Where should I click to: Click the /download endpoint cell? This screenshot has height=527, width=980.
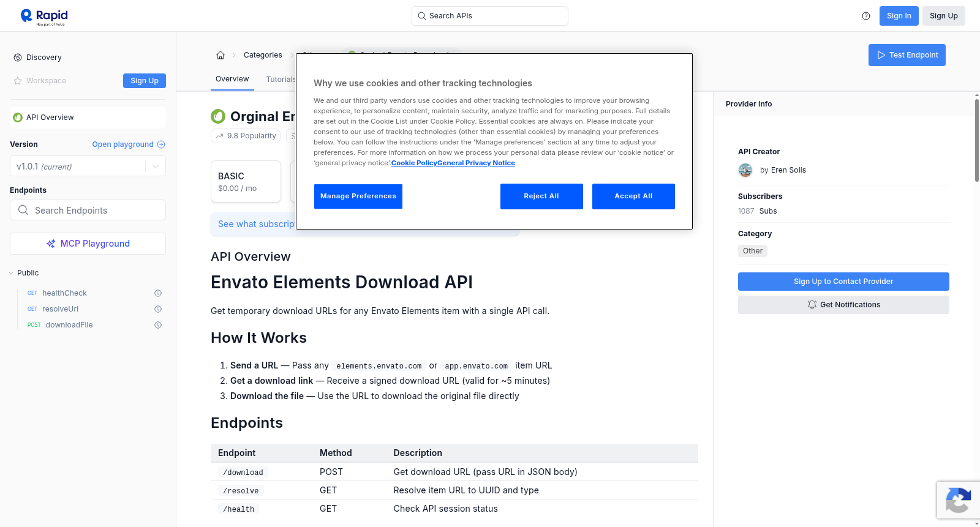[243, 473]
